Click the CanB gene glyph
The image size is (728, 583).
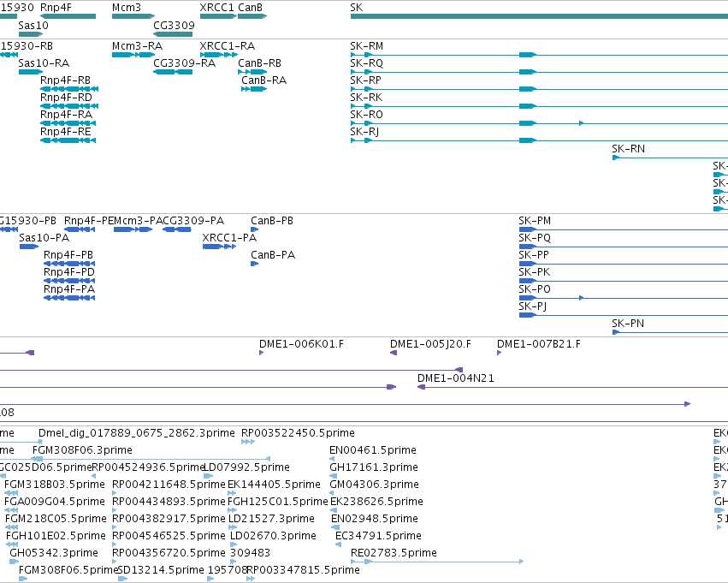point(252,16)
